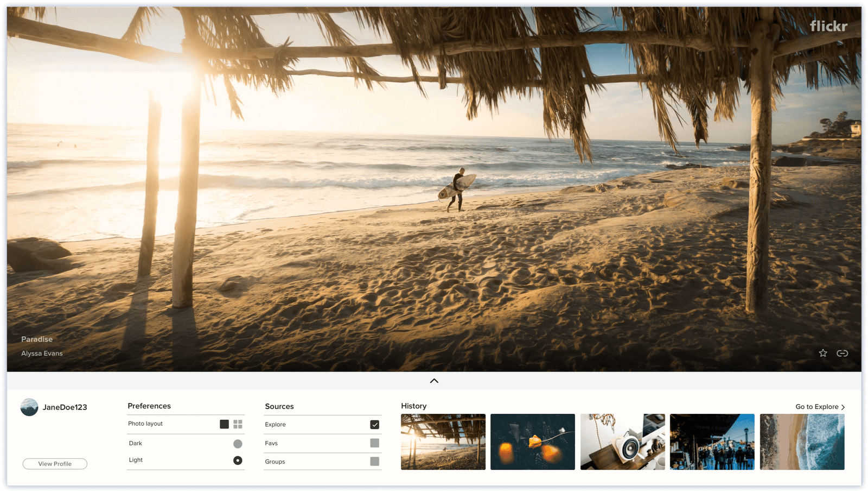Collapse the settings panel with the up chevron
This screenshot has height=492, width=868.
(x=434, y=381)
